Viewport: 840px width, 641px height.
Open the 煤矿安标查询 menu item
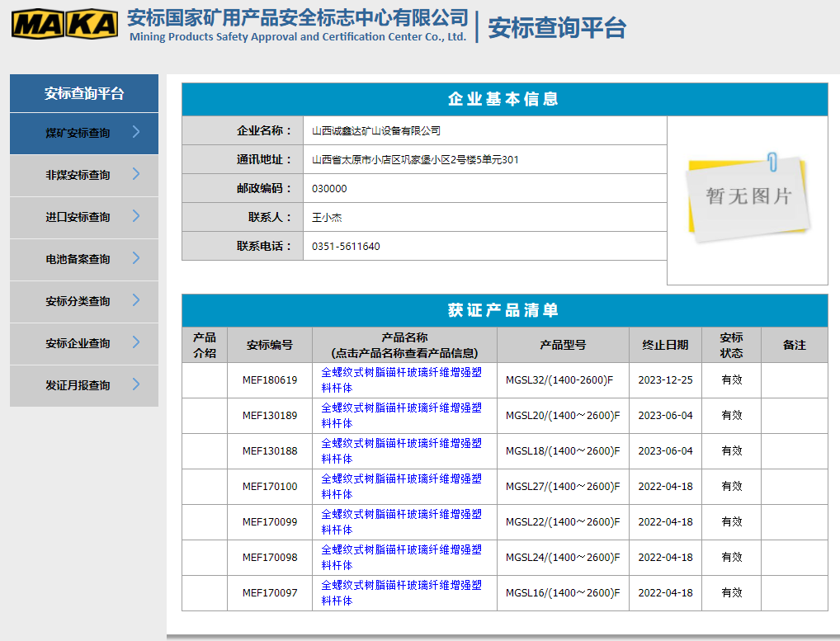[78, 133]
